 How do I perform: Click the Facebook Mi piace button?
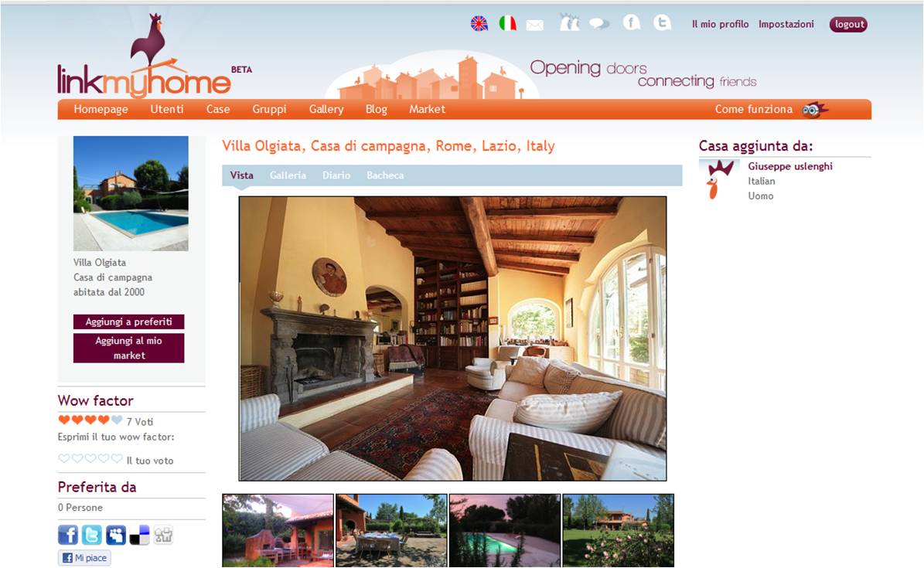point(84,557)
